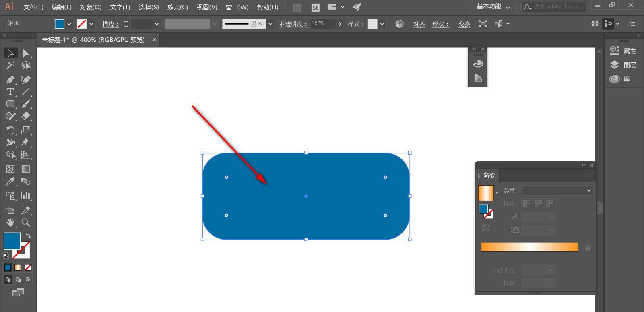The width and height of the screenshot is (644, 312).
Task: Select the Pen tool
Action: (x=10, y=79)
